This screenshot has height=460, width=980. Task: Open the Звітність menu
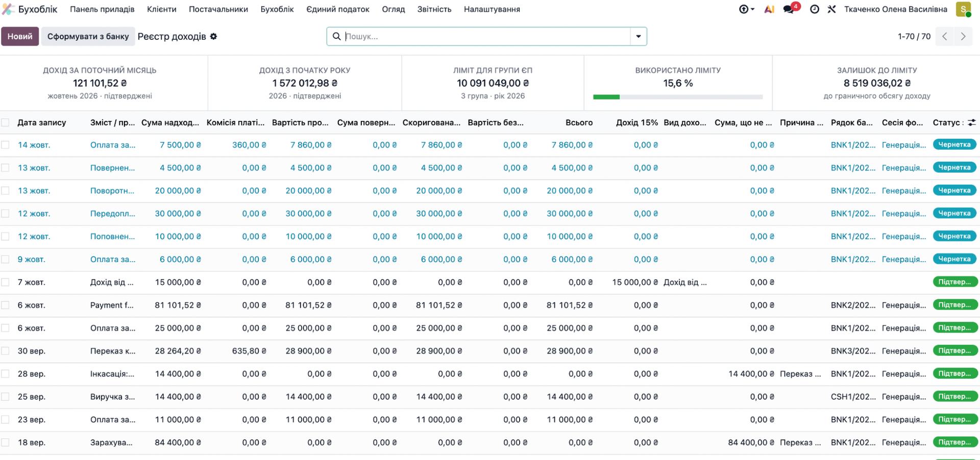[434, 9]
